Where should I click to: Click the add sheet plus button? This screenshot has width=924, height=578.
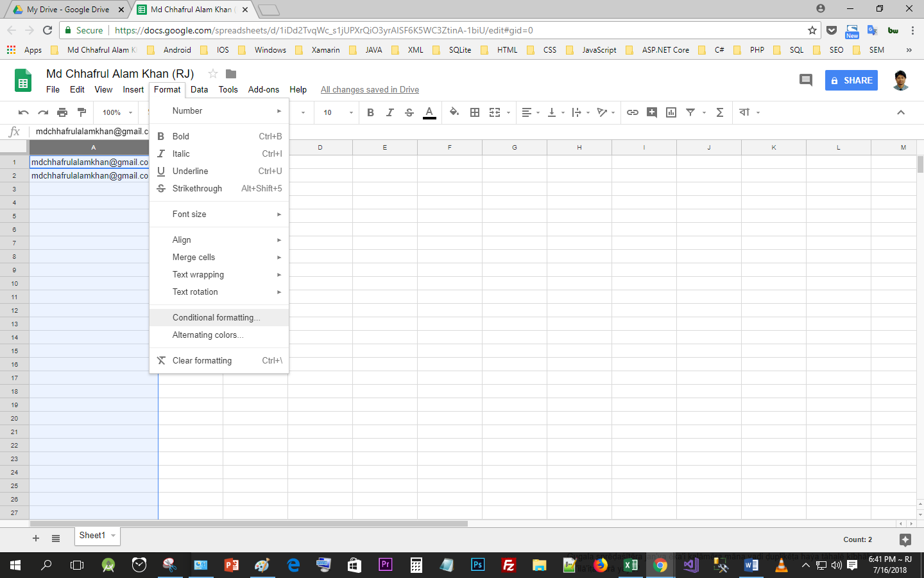click(x=36, y=538)
